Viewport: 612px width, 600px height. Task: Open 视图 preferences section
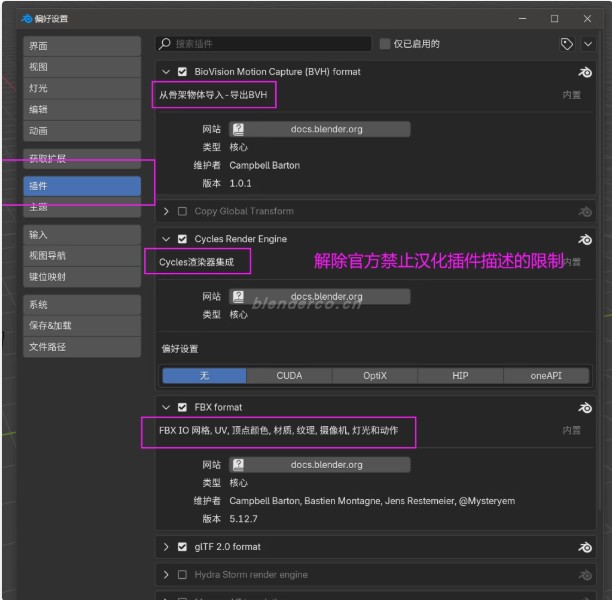click(x=82, y=67)
